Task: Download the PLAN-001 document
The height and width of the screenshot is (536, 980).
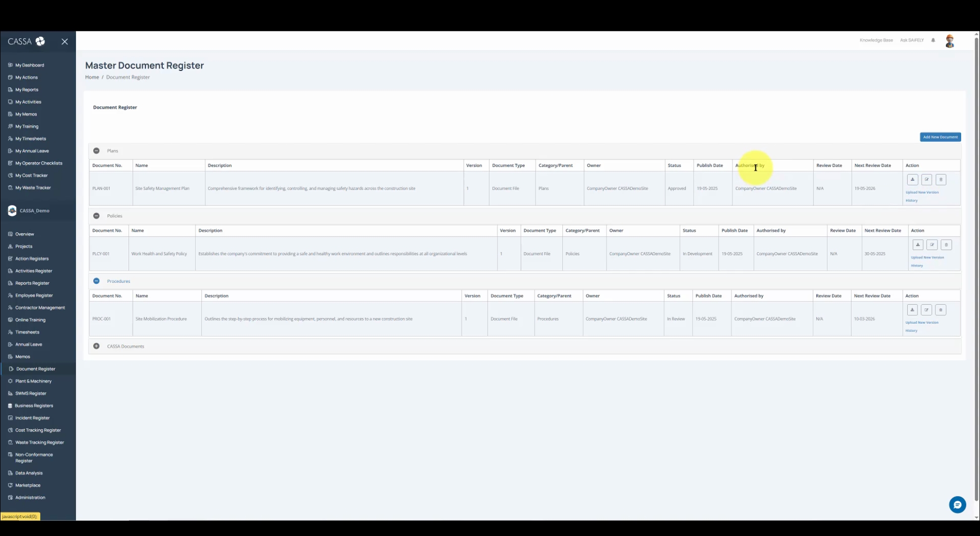Action: click(x=913, y=180)
